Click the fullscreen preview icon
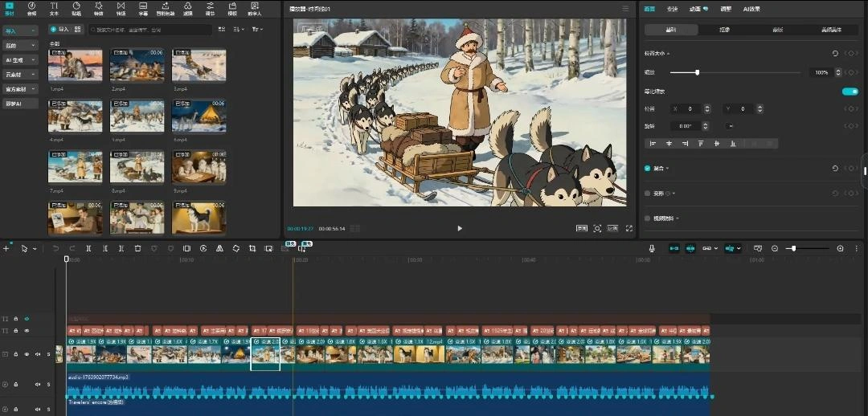The height and width of the screenshot is (416, 868). click(629, 229)
